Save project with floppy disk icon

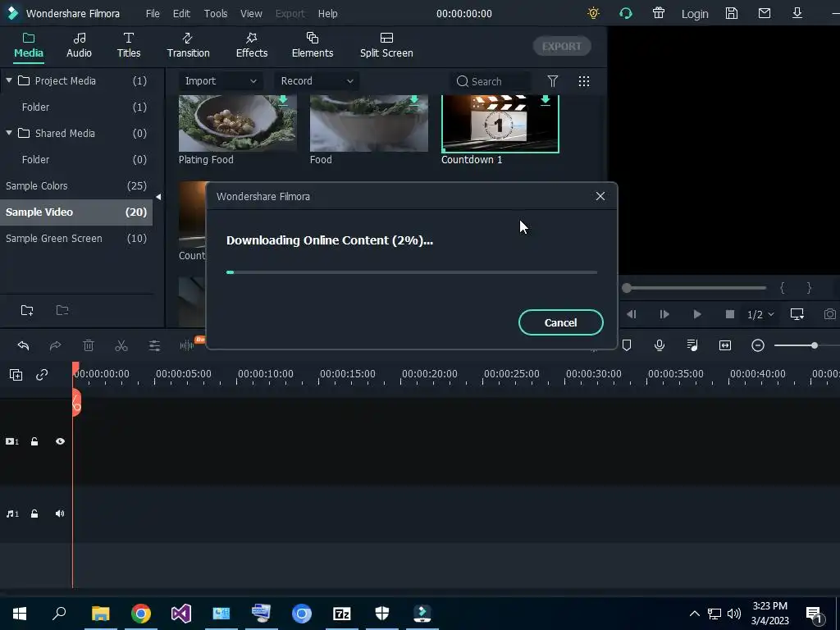pyautogui.click(x=731, y=13)
